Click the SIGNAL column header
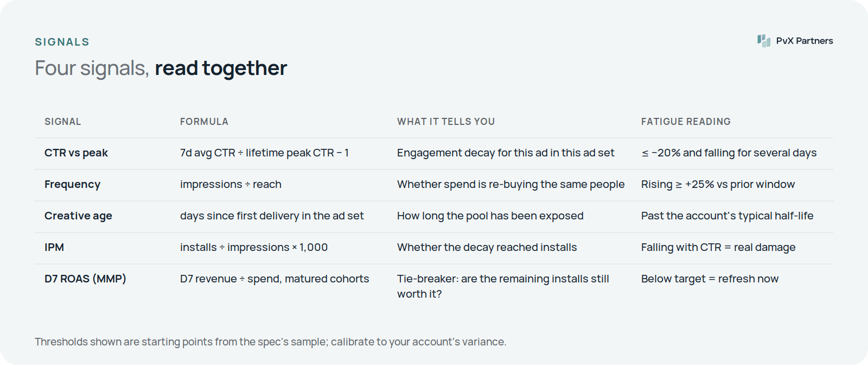This screenshot has height=365, width=868. tap(63, 122)
